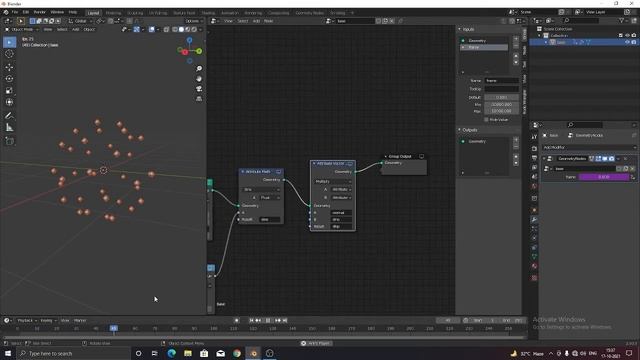Jump to the timeline end frame
The width and height of the screenshot is (640, 360).
coord(285,320)
